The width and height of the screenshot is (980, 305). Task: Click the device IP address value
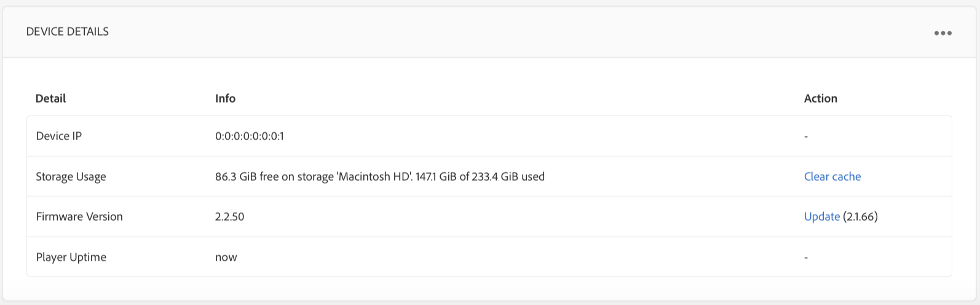(x=249, y=136)
